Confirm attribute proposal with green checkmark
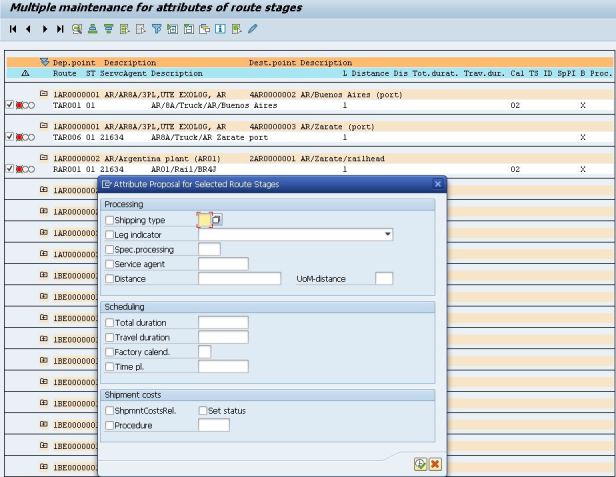The image size is (616, 477). (420, 464)
